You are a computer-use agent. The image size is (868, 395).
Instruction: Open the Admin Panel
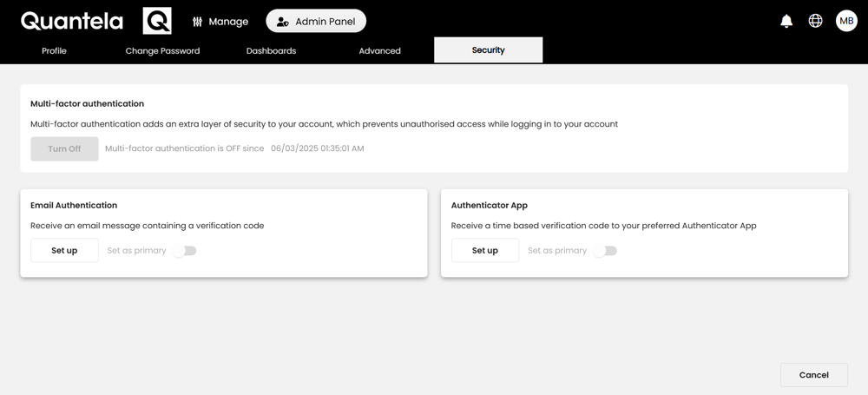(x=316, y=21)
